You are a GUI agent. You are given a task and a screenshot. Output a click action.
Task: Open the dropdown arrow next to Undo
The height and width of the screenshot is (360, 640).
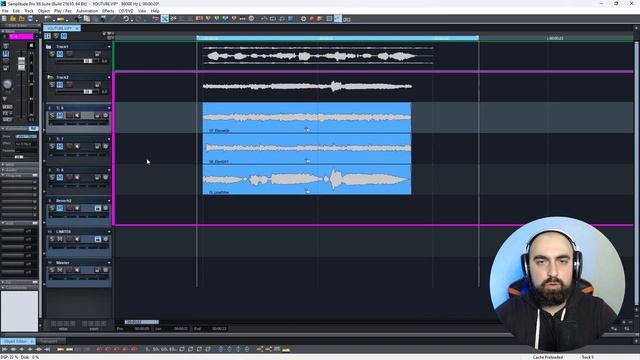point(131,19)
